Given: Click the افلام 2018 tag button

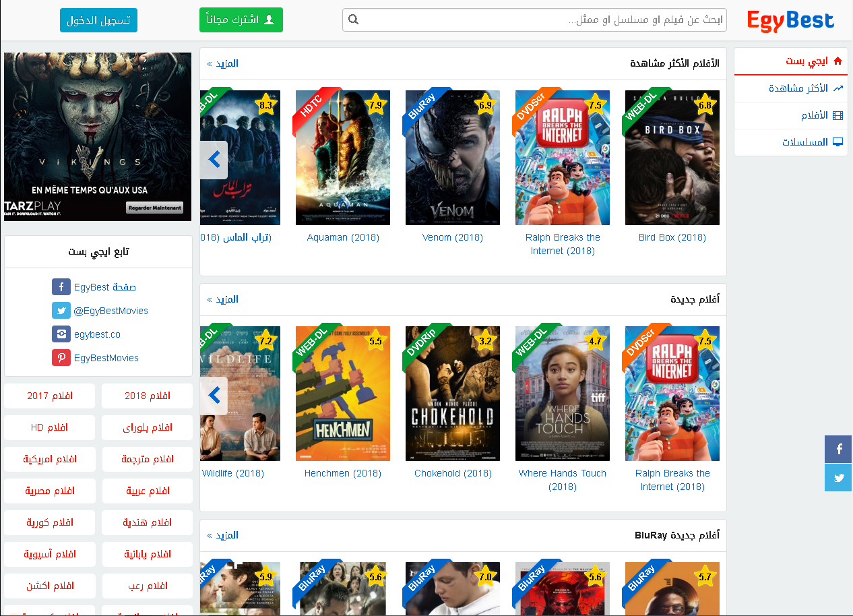Looking at the screenshot, I should click(x=147, y=396).
